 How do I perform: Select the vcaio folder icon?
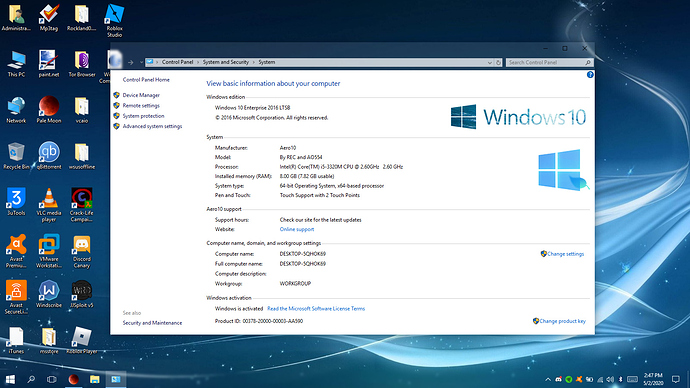tap(82, 110)
